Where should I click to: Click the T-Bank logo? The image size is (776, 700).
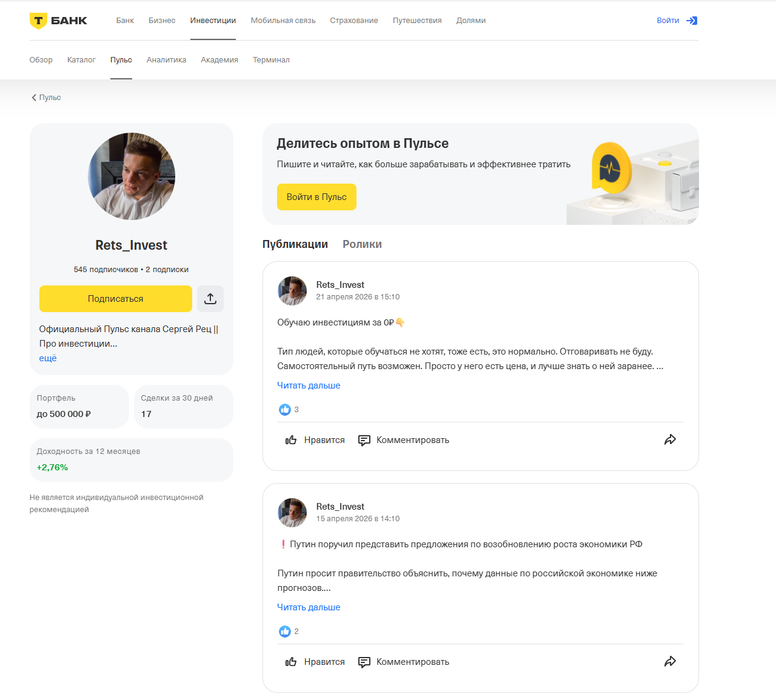(58, 21)
